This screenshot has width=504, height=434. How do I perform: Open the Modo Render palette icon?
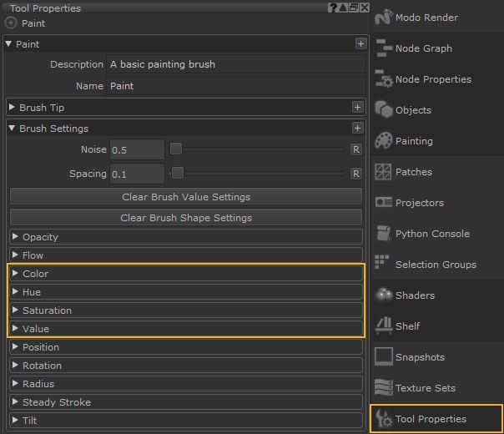tap(384, 18)
